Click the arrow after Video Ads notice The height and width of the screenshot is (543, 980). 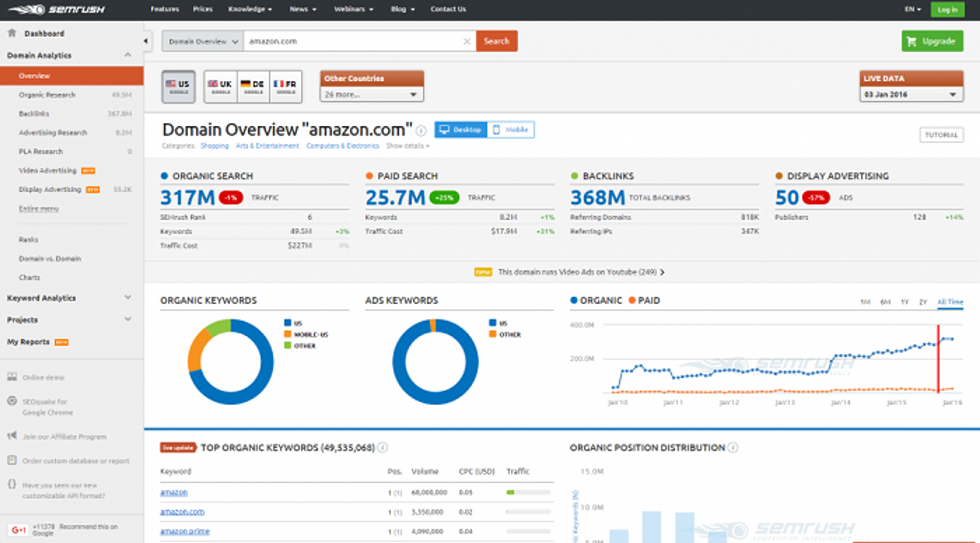tap(662, 272)
